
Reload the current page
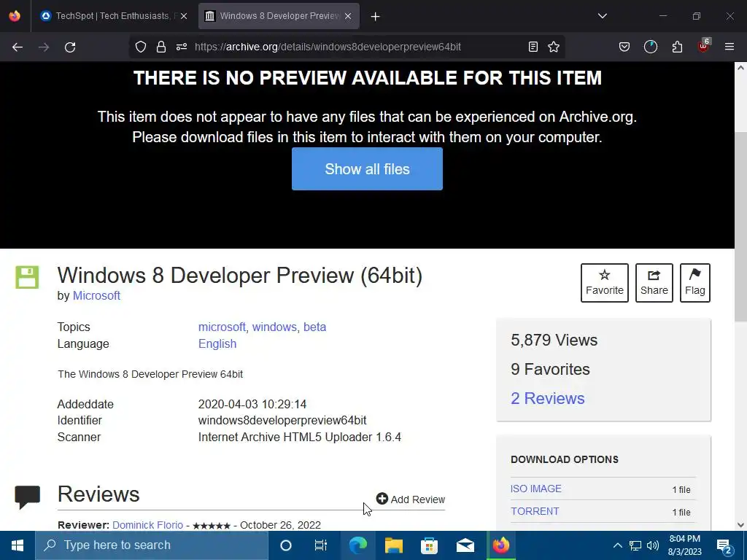(70, 47)
